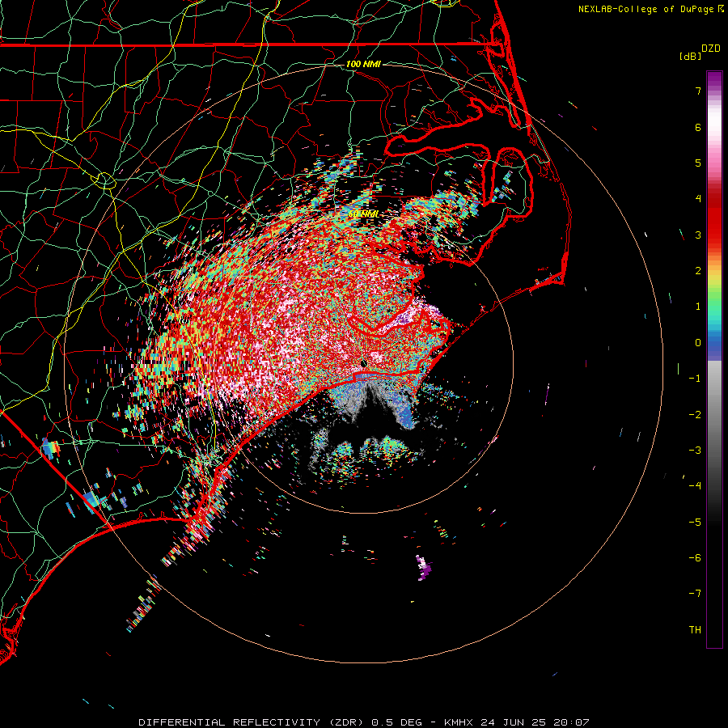Click the -1 dB scale label

(x=695, y=379)
